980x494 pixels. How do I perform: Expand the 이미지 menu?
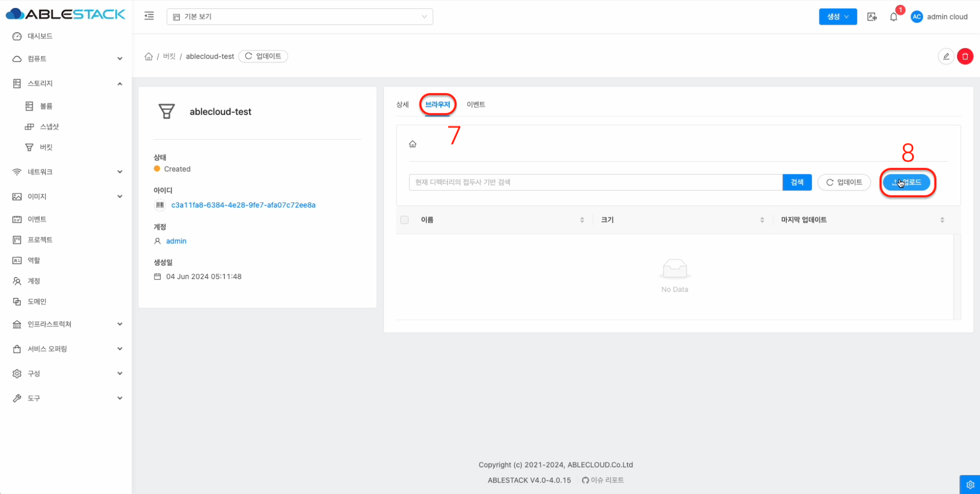tap(66, 196)
